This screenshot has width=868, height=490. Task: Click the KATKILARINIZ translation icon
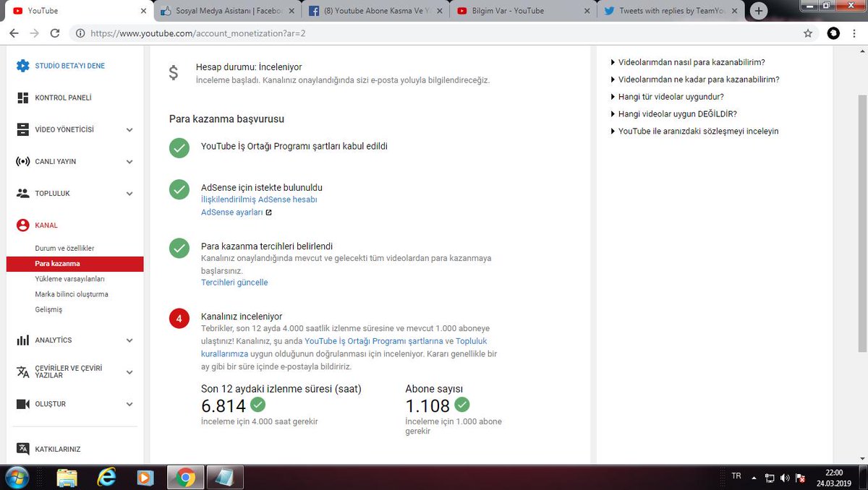pos(22,449)
